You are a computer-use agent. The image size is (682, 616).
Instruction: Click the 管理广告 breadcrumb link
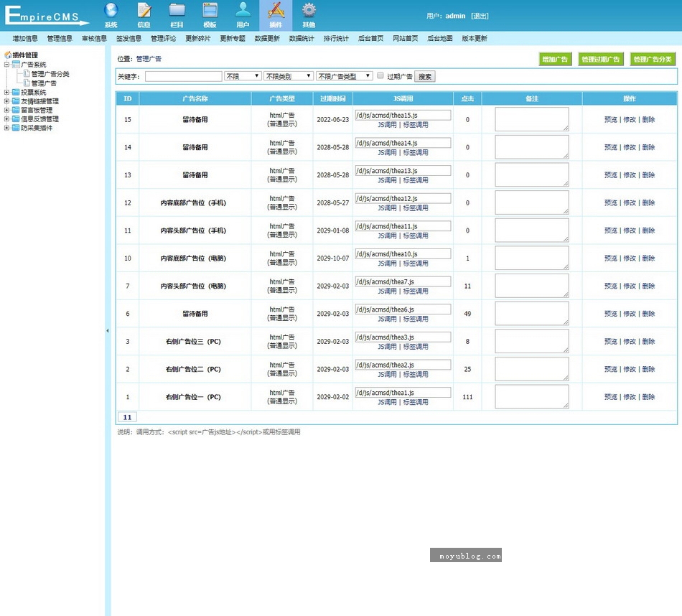149,59
